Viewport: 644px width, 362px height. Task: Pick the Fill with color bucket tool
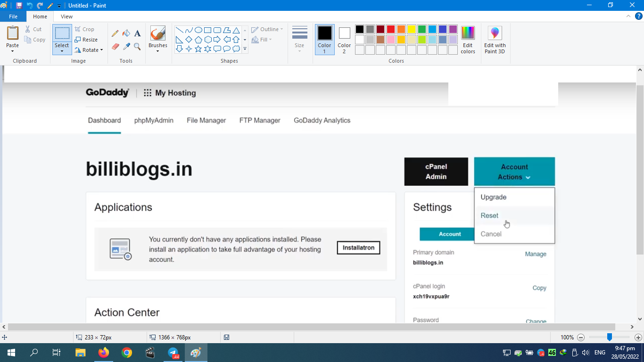pos(126,33)
